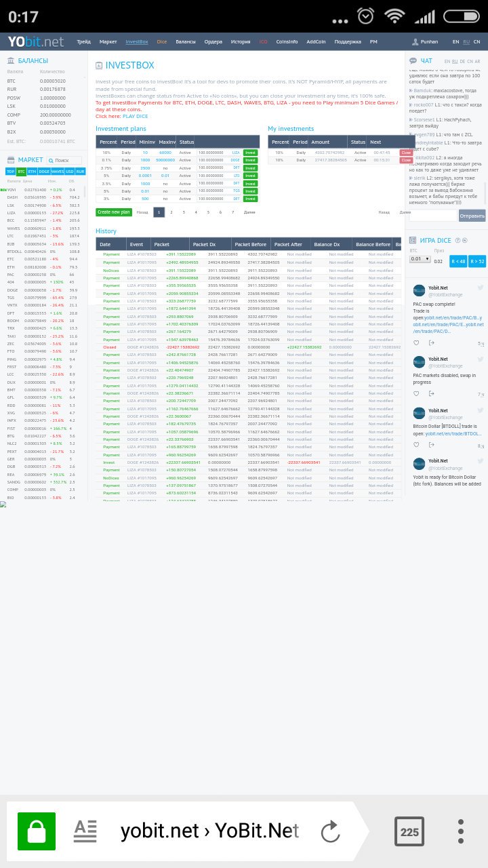Open the Поддержка menu item

[348, 42]
